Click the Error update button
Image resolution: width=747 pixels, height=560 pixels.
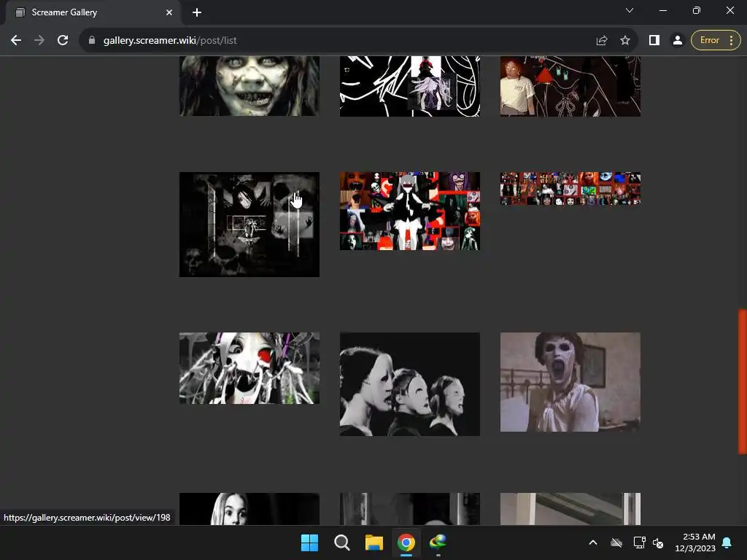(709, 41)
